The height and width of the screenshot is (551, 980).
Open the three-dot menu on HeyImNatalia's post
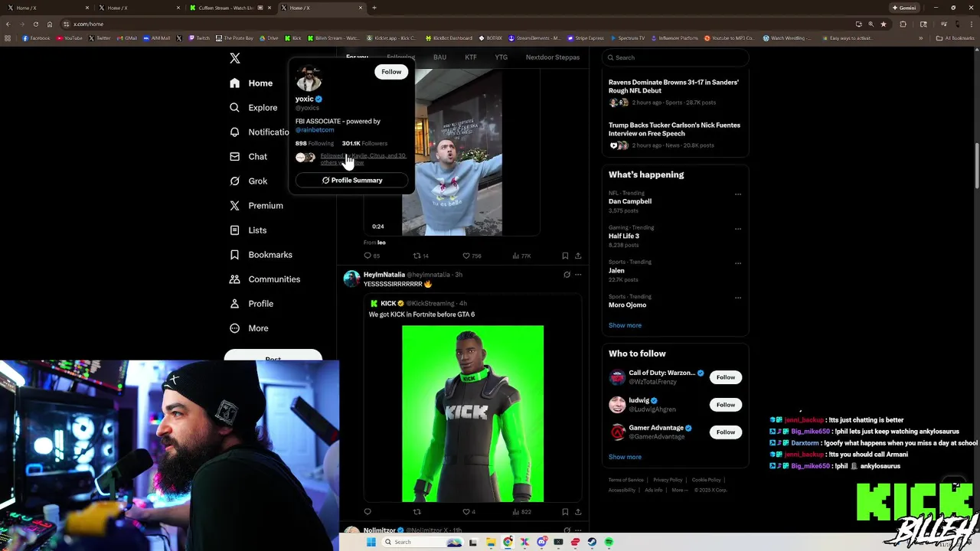(578, 275)
